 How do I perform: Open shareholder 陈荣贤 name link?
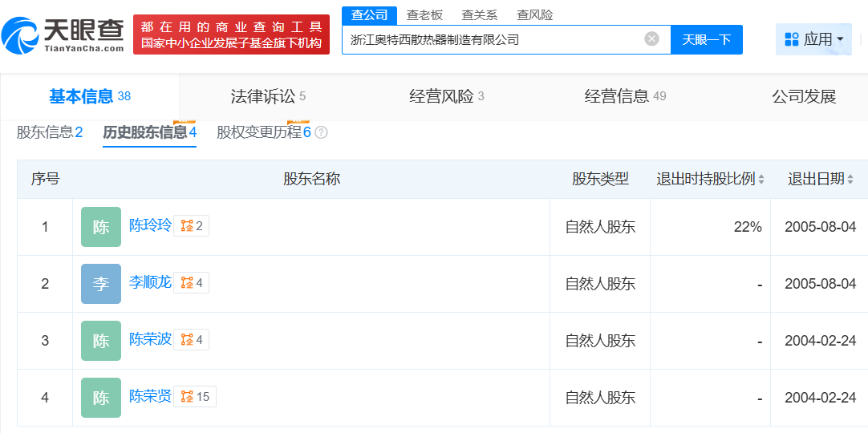(x=150, y=396)
